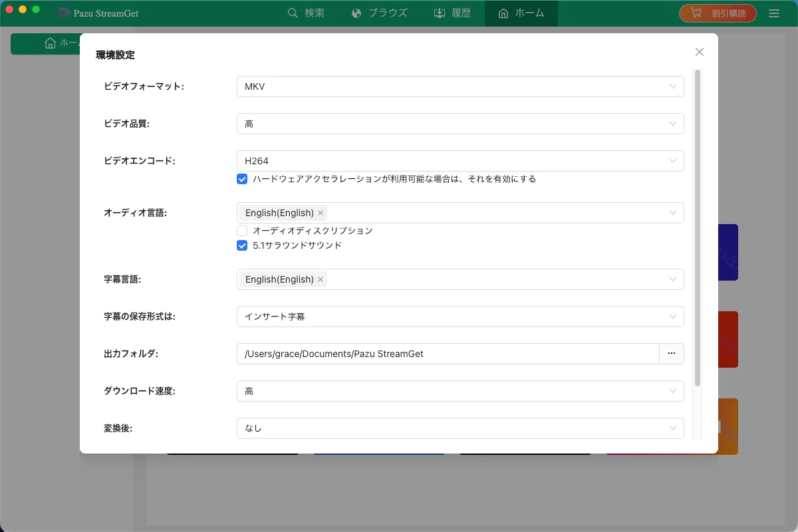Image resolution: width=798 pixels, height=532 pixels.
Task: Open ビデオフォーマット dropdown showing MKV
Action: tap(460, 86)
